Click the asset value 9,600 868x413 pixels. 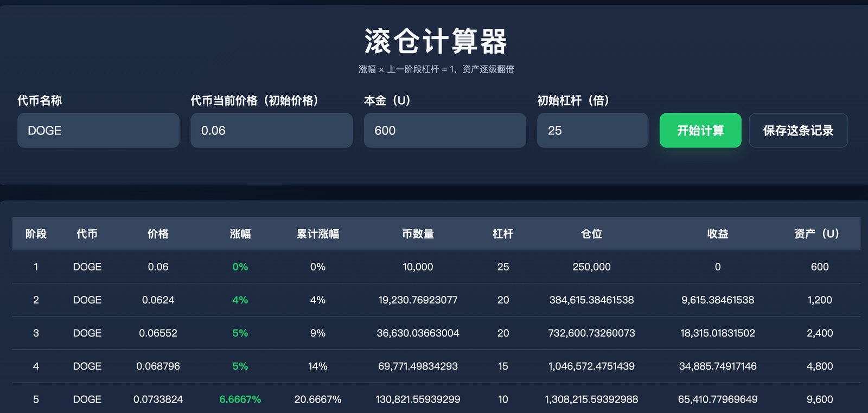[820, 399]
